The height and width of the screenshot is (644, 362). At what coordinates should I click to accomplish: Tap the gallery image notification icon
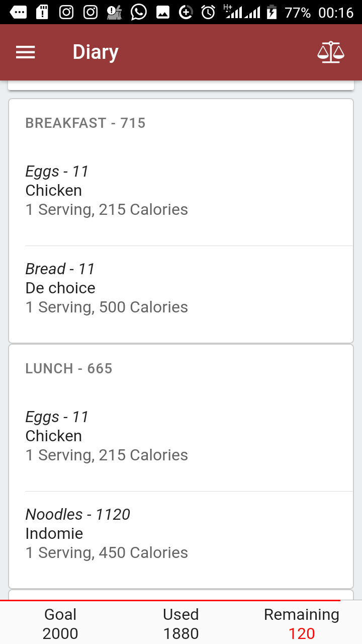[x=162, y=12]
